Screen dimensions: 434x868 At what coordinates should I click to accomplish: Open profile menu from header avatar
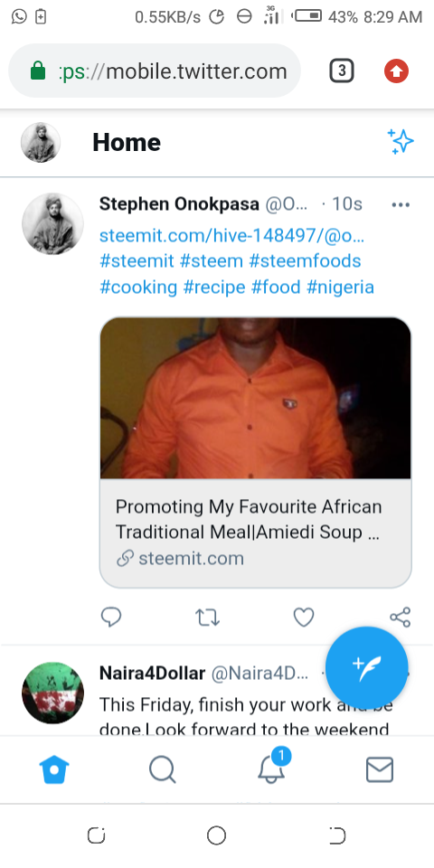coord(41,142)
